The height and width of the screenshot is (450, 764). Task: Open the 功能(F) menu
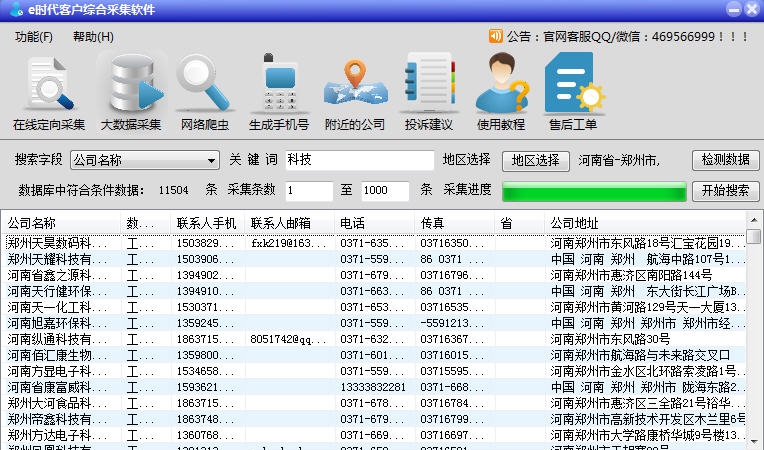coord(34,37)
